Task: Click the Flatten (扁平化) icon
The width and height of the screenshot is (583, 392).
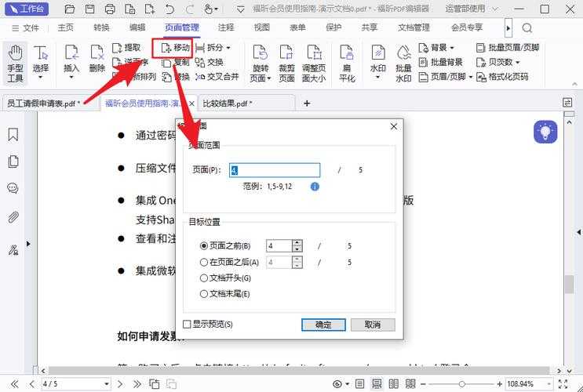Action: pyautogui.click(x=346, y=62)
